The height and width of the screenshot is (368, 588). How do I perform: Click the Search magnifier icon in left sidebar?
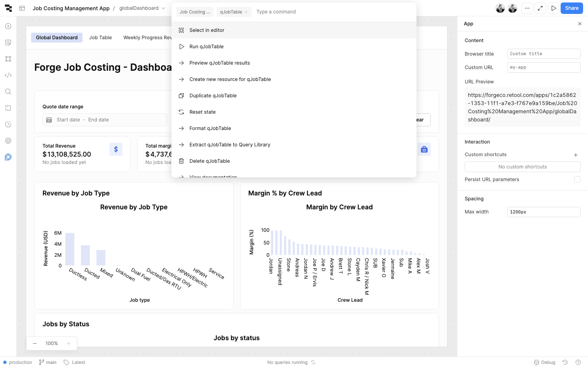[x=8, y=92]
